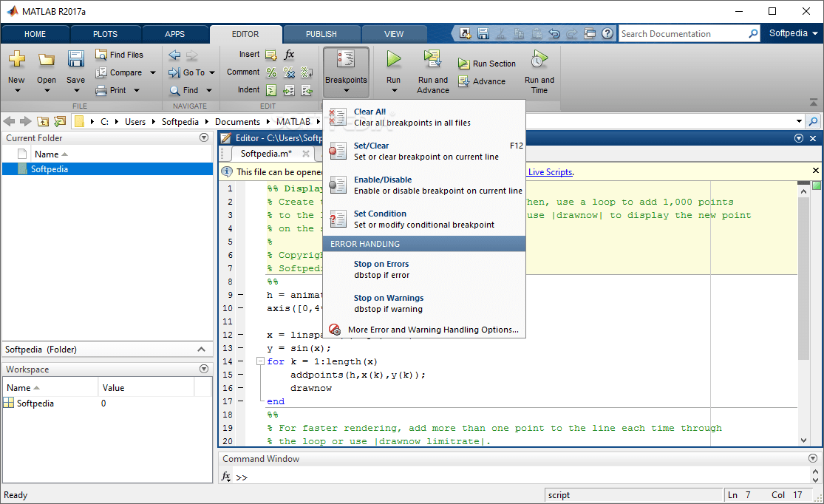Collapse the Softpedia (Folder) details panel
The width and height of the screenshot is (824, 504).
coord(201,350)
